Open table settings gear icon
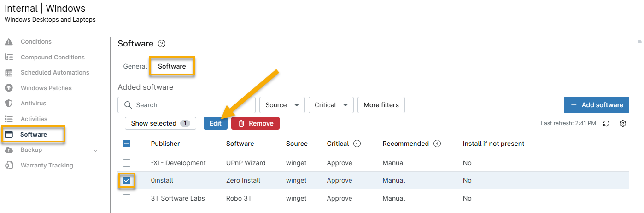The image size is (644, 213). pos(623,123)
